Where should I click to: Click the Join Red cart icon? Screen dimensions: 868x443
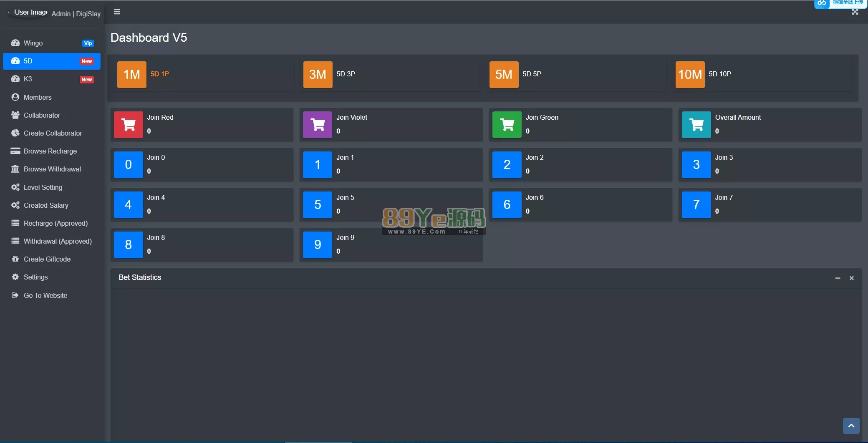tap(129, 124)
